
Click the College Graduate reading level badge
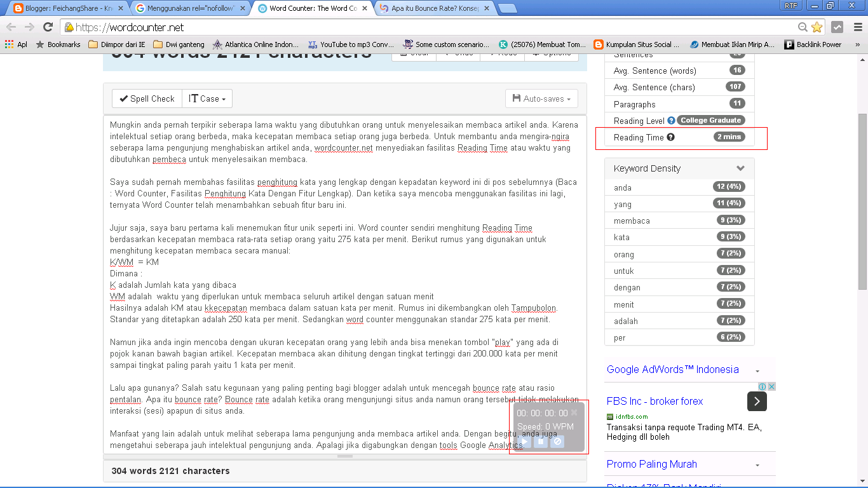pos(711,120)
